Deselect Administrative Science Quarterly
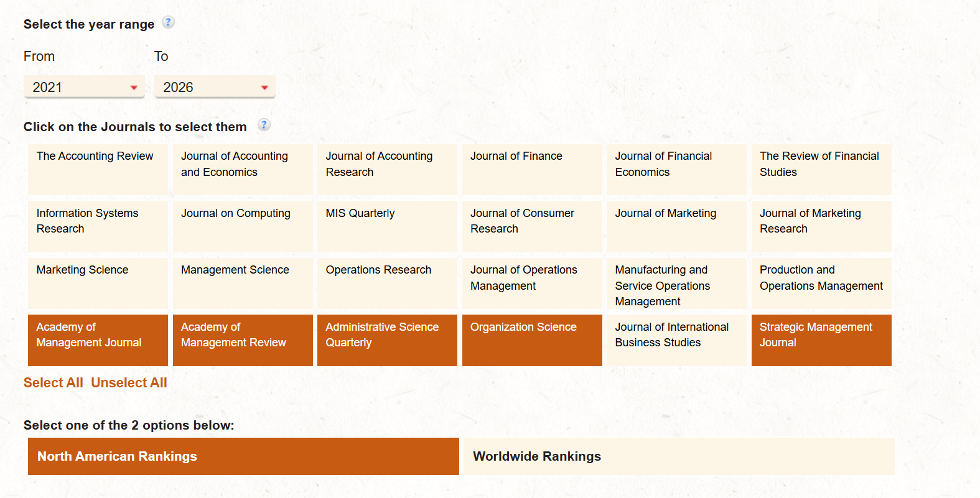 tap(387, 340)
